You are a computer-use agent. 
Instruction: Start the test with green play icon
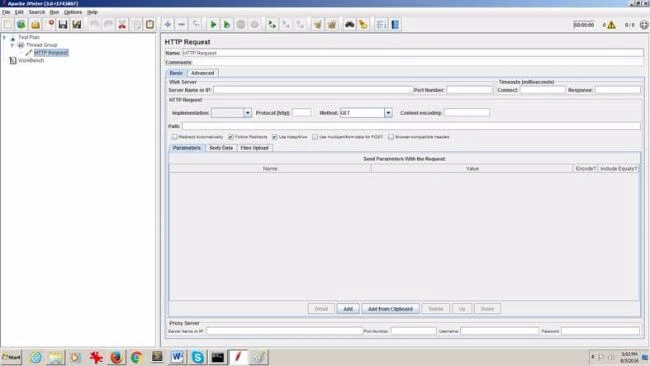(213, 24)
